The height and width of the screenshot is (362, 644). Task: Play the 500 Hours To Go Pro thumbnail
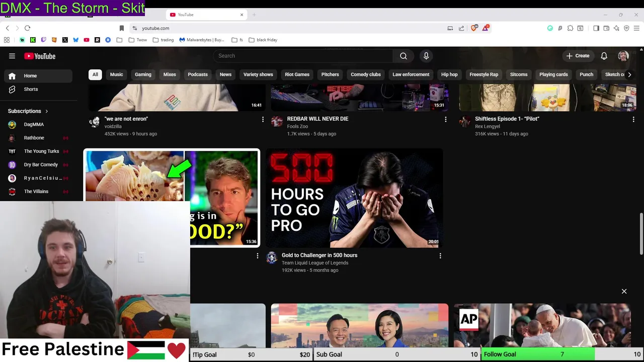[355, 198]
